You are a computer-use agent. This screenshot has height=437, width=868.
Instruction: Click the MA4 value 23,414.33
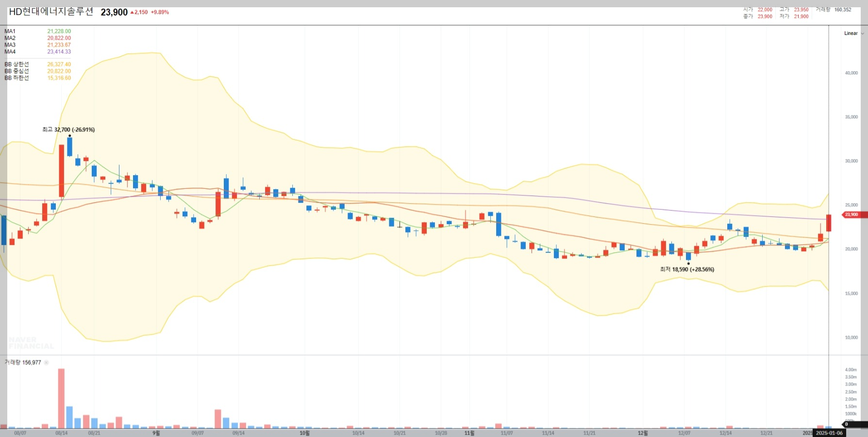click(x=59, y=52)
